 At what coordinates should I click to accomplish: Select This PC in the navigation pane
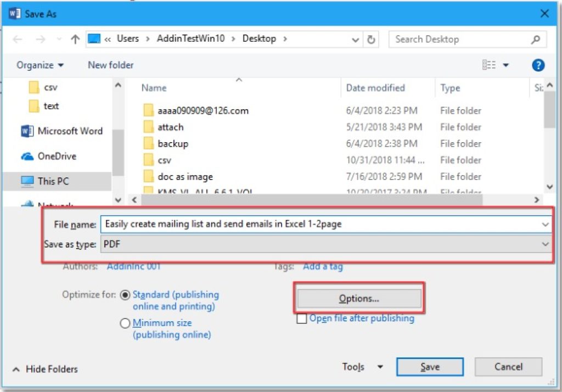tap(52, 181)
